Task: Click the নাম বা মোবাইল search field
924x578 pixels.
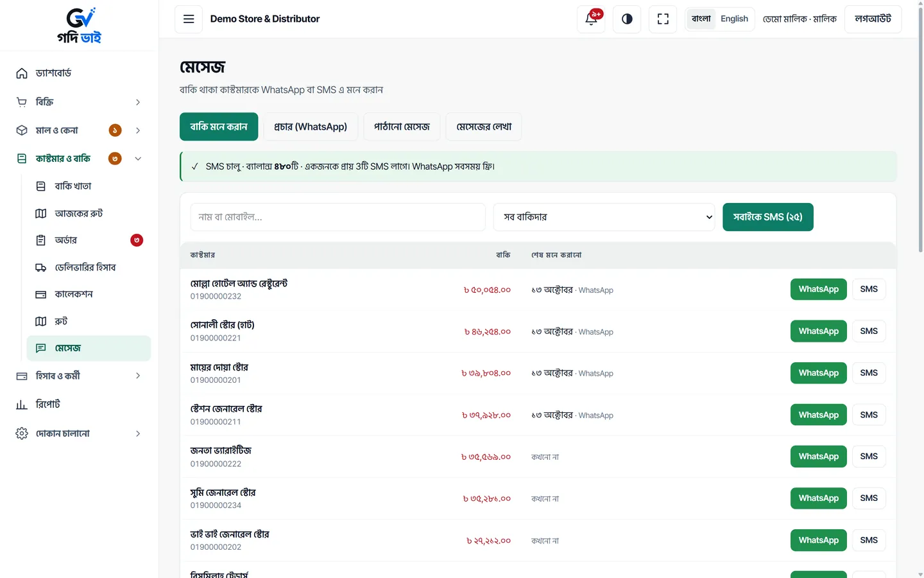Action: pos(338,217)
